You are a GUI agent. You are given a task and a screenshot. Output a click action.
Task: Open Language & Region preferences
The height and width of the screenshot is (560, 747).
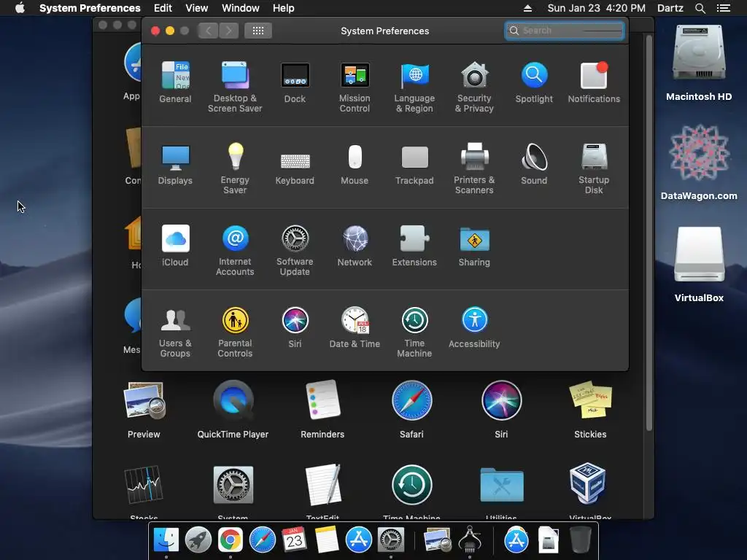pyautogui.click(x=414, y=87)
